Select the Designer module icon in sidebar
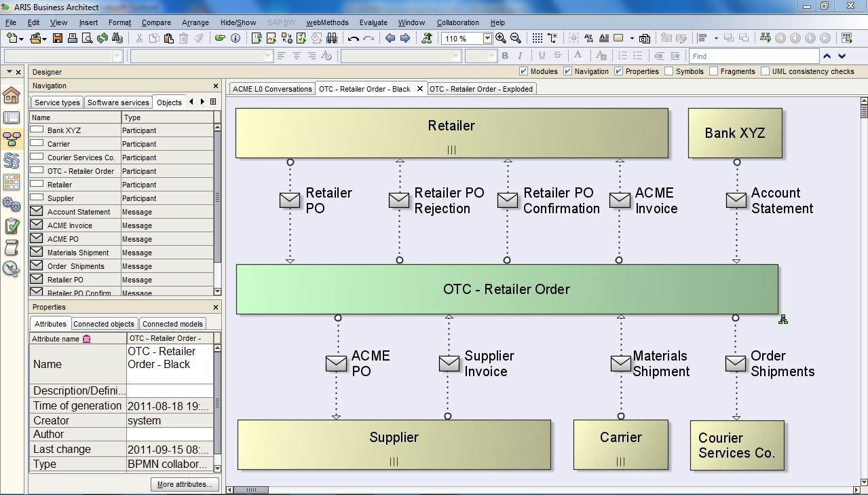Viewport: 868px width, 495px height. (12, 139)
